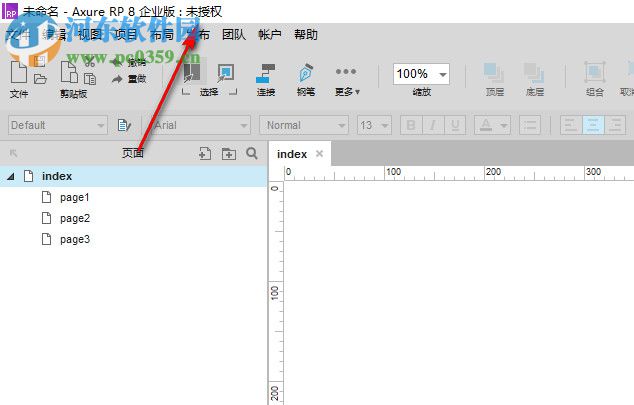Toggle underline text formatting
Screen dimensions: 634x405
455,125
